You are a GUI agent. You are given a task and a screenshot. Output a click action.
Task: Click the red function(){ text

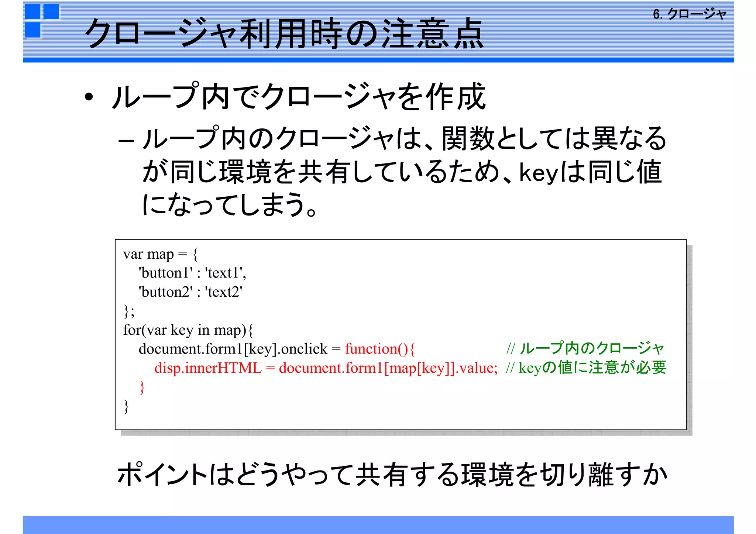pyautogui.click(x=380, y=349)
